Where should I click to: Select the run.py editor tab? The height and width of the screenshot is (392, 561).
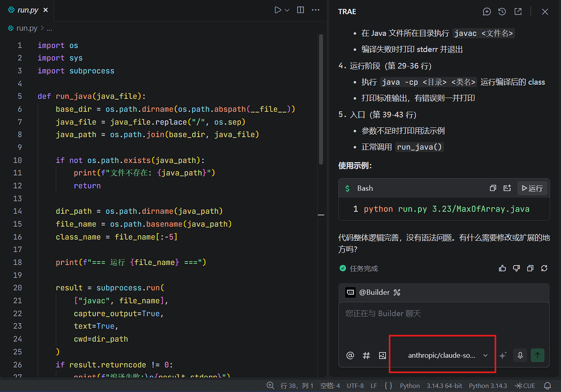coord(28,10)
